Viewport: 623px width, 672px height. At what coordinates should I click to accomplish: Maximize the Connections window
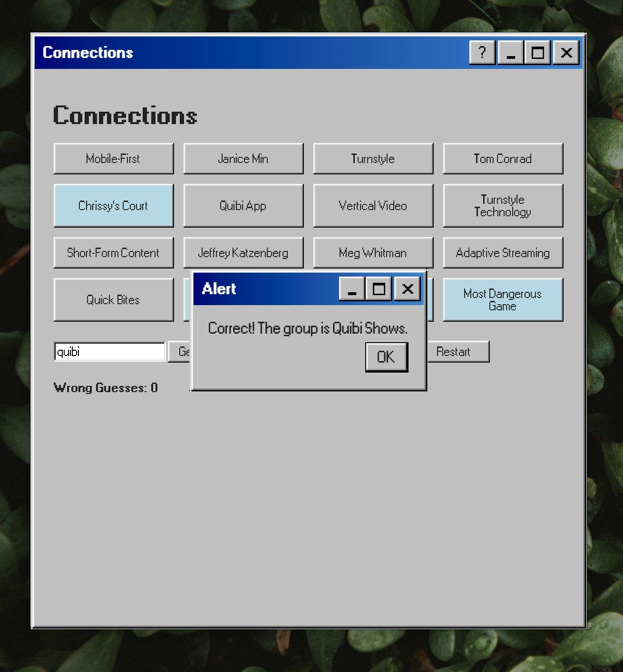(x=538, y=52)
